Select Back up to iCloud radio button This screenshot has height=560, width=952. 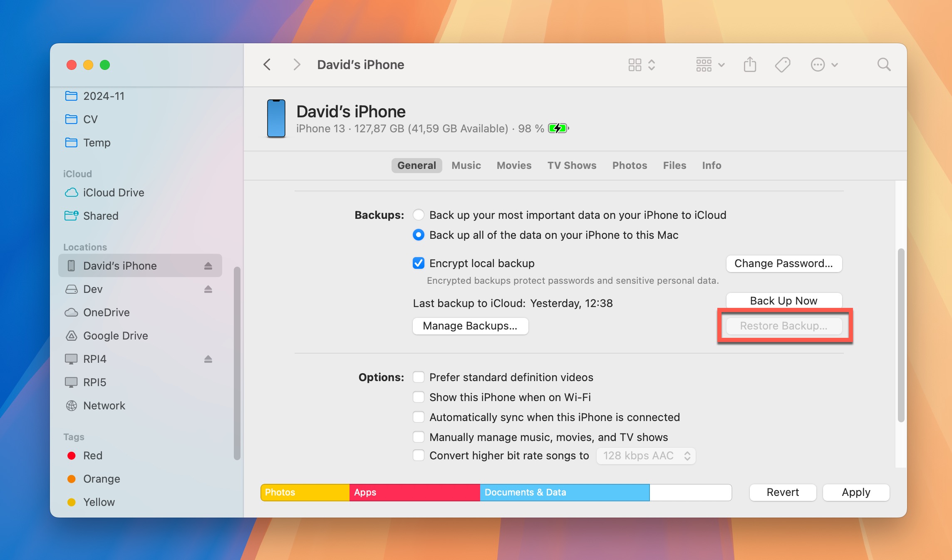click(x=418, y=215)
